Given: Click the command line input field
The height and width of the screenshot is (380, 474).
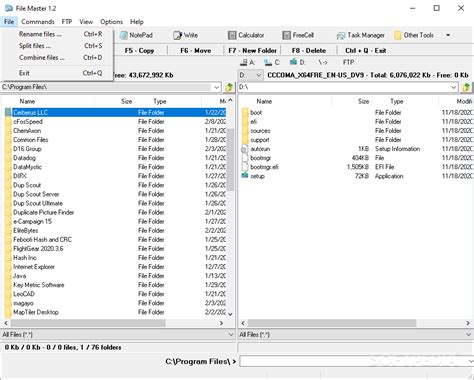Looking at the screenshot, I should (356, 361).
